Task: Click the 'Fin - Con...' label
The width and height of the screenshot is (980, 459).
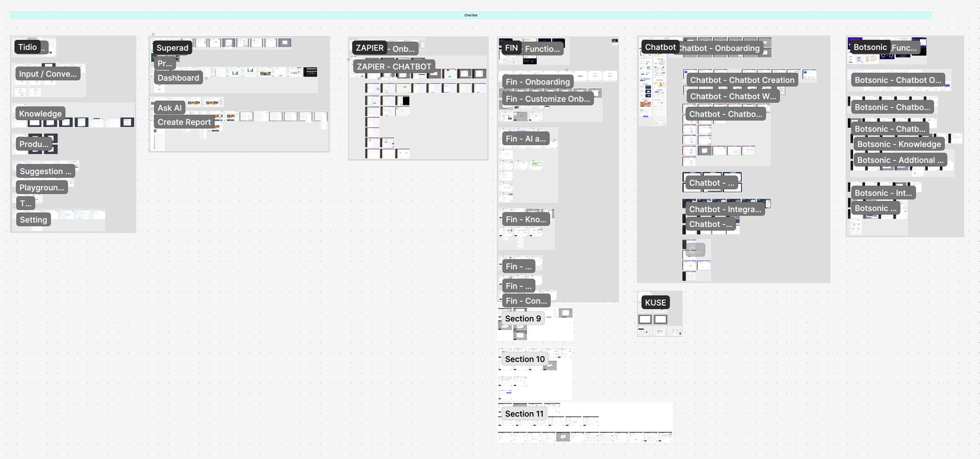Action: click(x=526, y=300)
